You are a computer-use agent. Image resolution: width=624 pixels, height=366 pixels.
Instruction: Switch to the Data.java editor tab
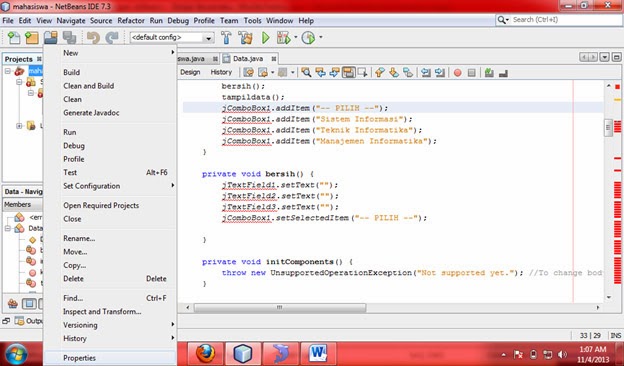coord(248,58)
